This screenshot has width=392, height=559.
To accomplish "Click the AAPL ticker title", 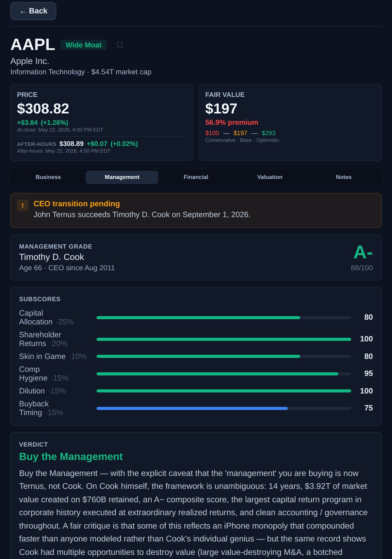I will [x=33, y=45].
